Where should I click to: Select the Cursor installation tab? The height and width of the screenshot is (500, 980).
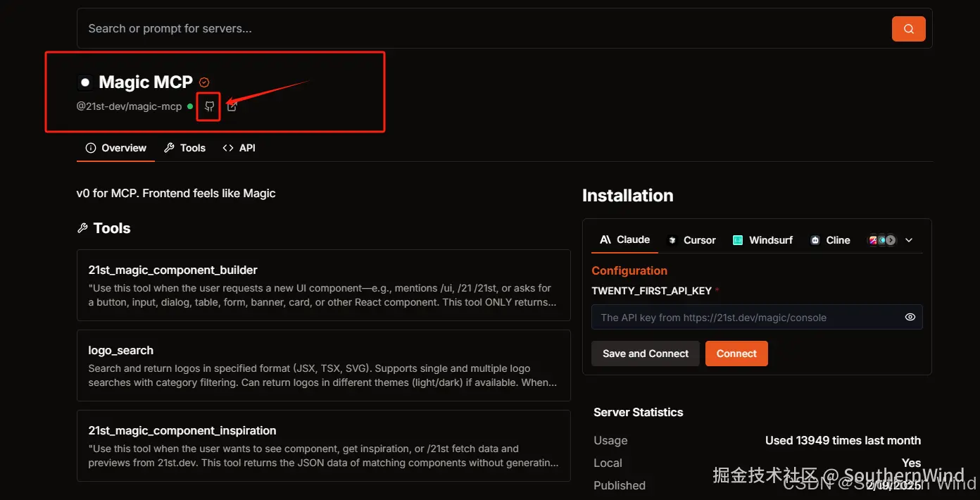point(691,240)
